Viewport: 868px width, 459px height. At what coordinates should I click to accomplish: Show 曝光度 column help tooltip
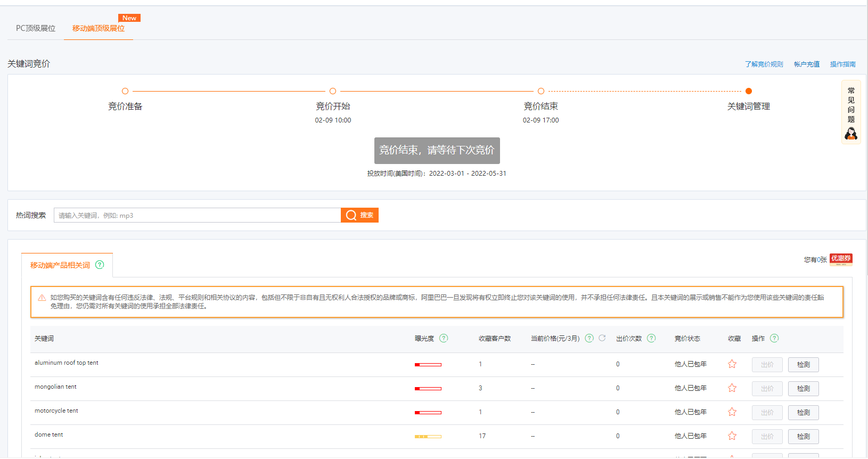click(444, 338)
